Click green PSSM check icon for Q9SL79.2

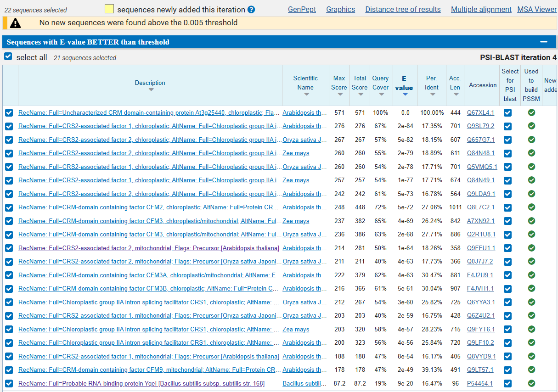click(531, 126)
